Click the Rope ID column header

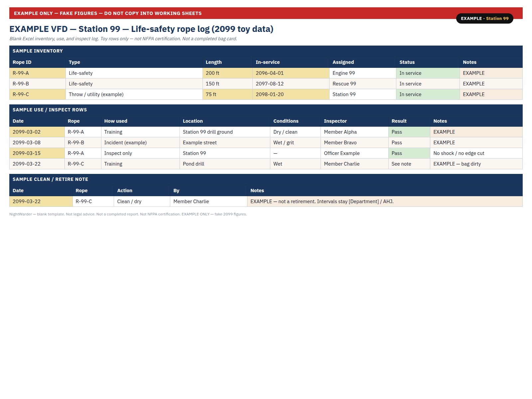[38, 62]
